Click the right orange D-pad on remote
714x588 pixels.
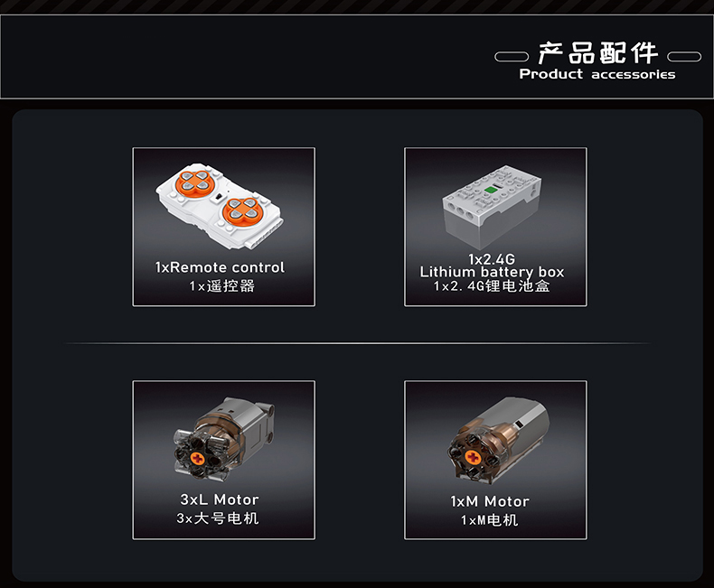tap(242, 210)
